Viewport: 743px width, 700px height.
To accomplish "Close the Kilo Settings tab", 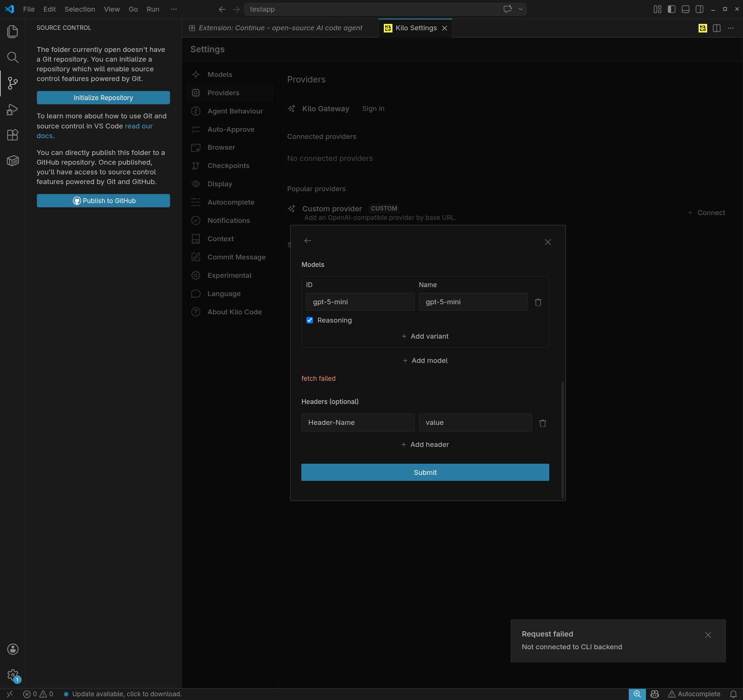I will (x=444, y=28).
